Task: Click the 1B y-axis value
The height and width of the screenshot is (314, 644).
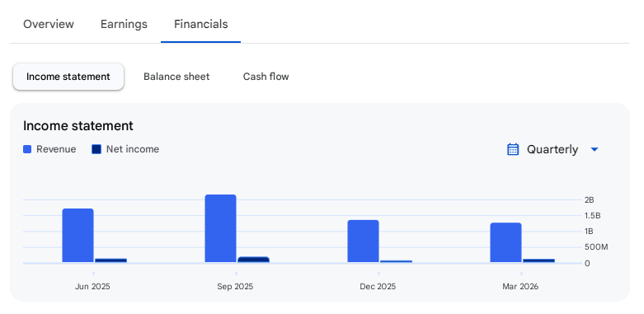Action: (x=589, y=232)
